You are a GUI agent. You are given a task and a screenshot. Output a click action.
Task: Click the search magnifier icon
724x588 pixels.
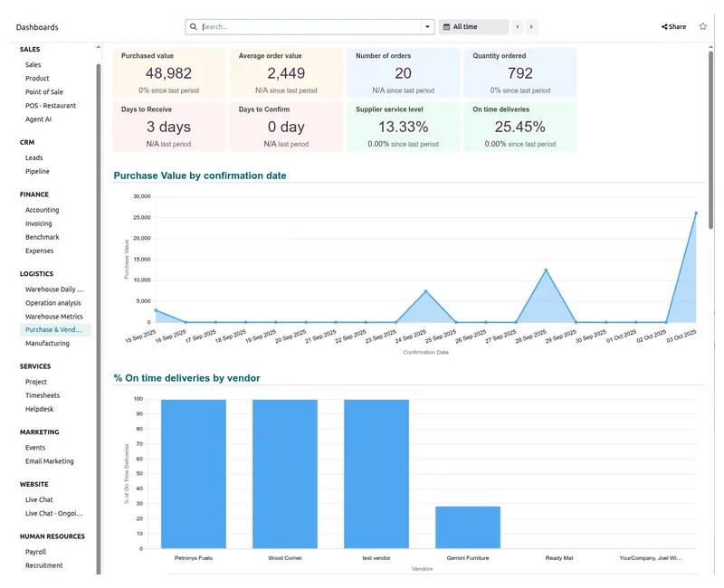pyautogui.click(x=194, y=27)
